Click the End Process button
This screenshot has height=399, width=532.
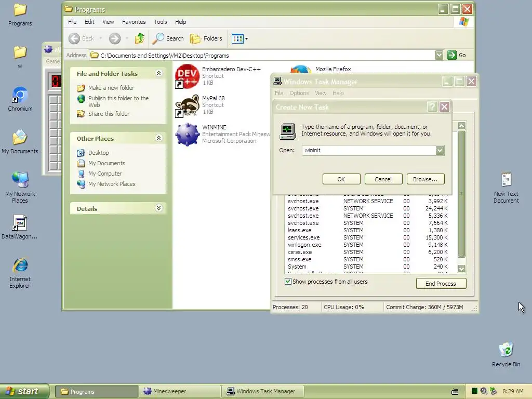(441, 284)
